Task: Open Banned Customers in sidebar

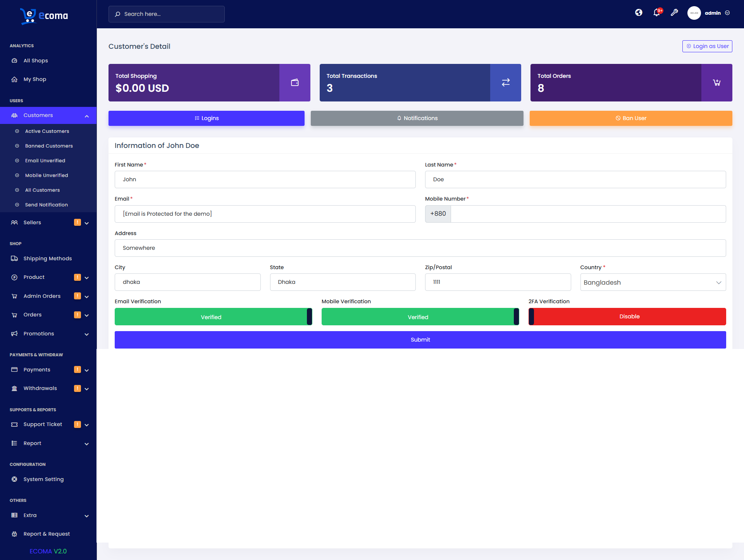Action: pyautogui.click(x=49, y=146)
